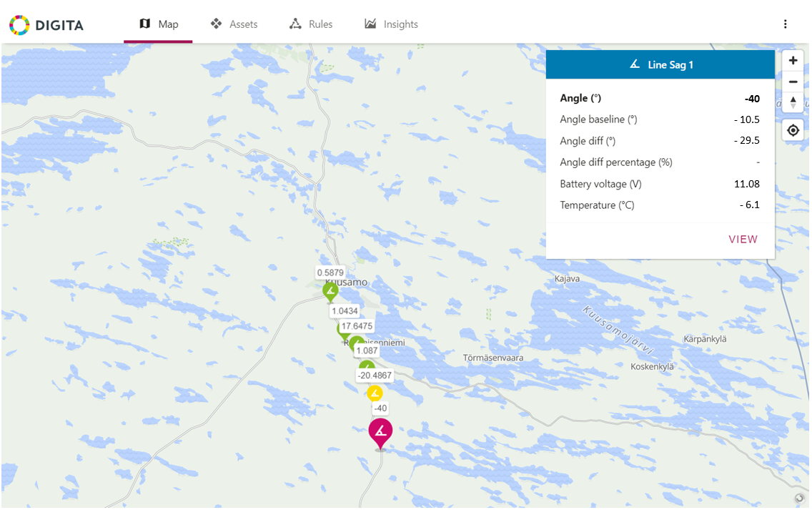Click the Line Sag 1 popup header
Viewport: 812px width, 515px height.
(x=660, y=65)
